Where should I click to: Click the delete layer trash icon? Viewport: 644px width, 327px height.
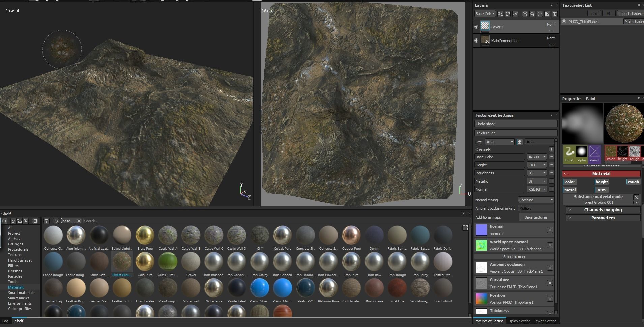(555, 14)
